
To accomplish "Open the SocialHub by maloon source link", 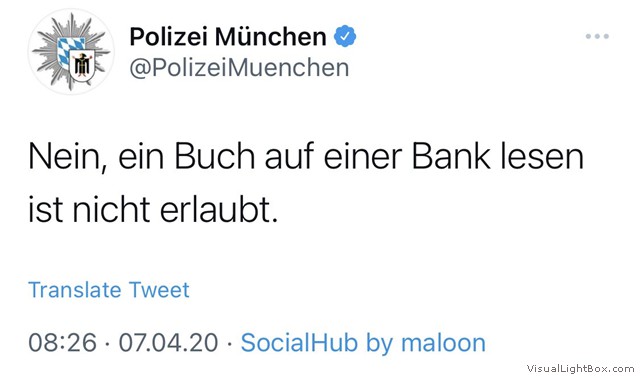I will [x=363, y=342].
